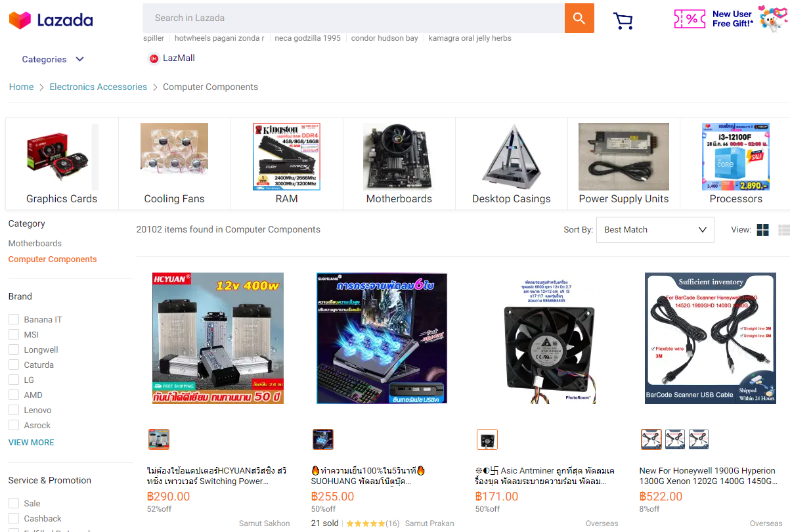
Task: Check the Banana IT brand checkbox
Action: pyautogui.click(x=13, y=319)
